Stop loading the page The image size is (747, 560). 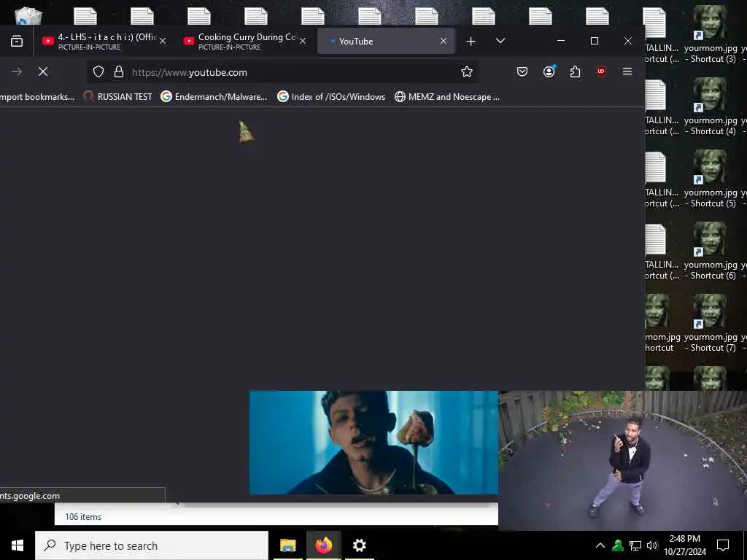click(x=43, y=72)
